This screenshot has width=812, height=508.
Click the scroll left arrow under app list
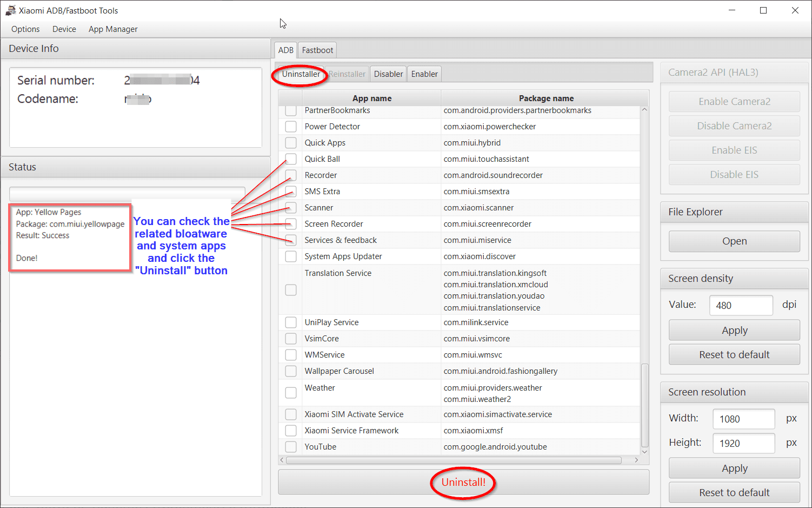(x=282, y=460)
